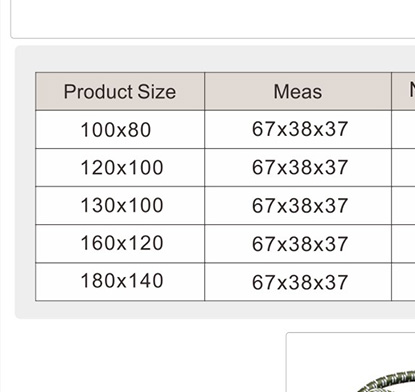Select the 130x100 product size cell
Image resolution: width=415 pixels, height=392 pixels.
(120, 205)
